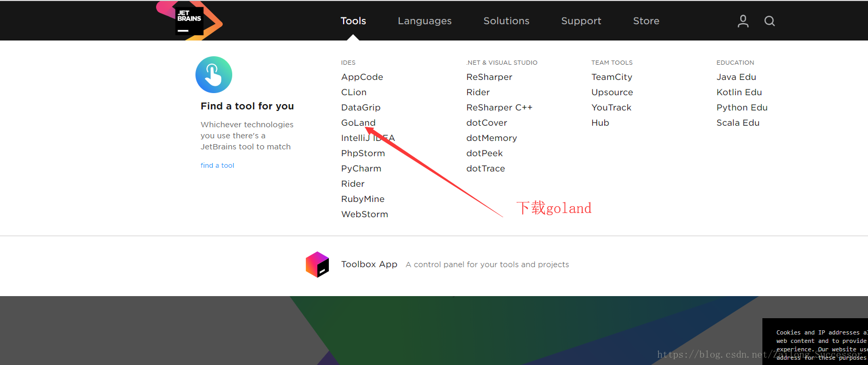Click the 'Whichever technologies you use' description
The image size is (868, 365).
(x=246, y=136)
